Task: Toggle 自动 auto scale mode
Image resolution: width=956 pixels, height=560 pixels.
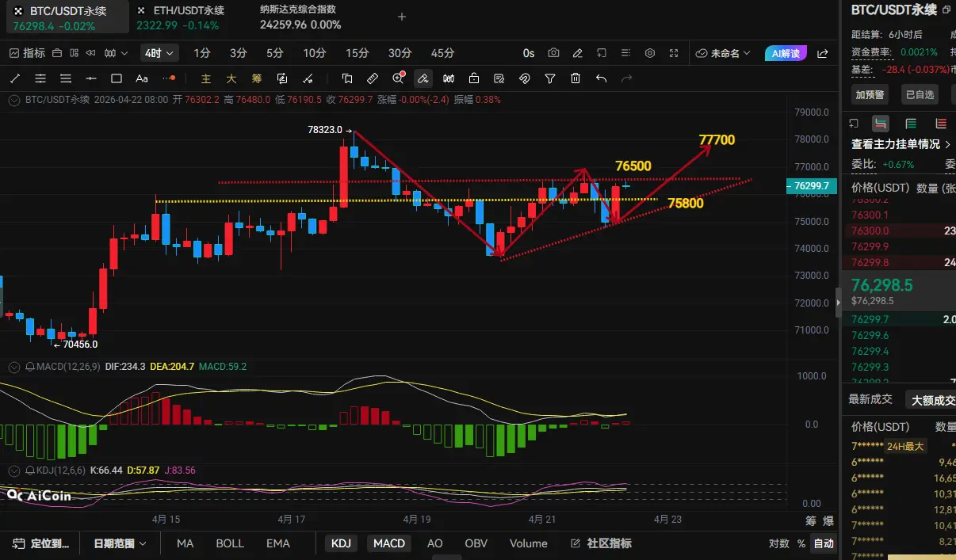Action: pos(824,543)
